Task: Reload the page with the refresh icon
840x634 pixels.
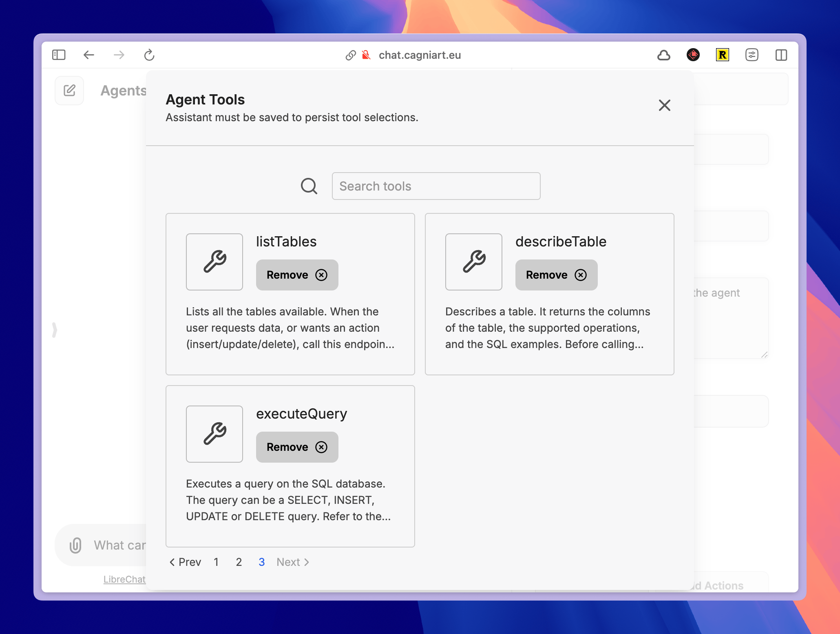Action: click(x=149, y=55)
